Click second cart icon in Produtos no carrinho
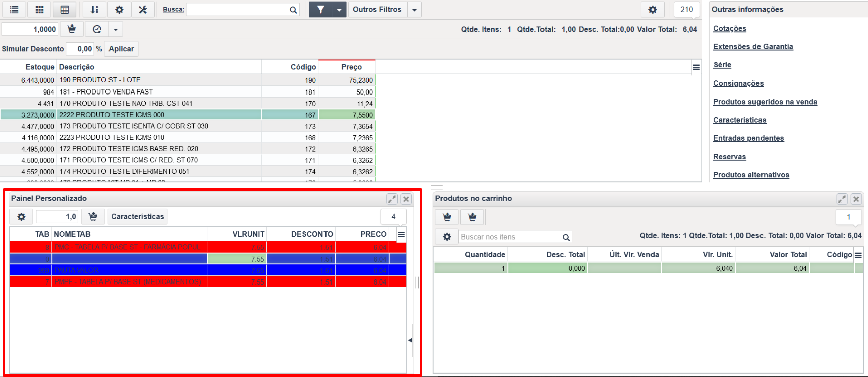 click(x=472, y=217)
